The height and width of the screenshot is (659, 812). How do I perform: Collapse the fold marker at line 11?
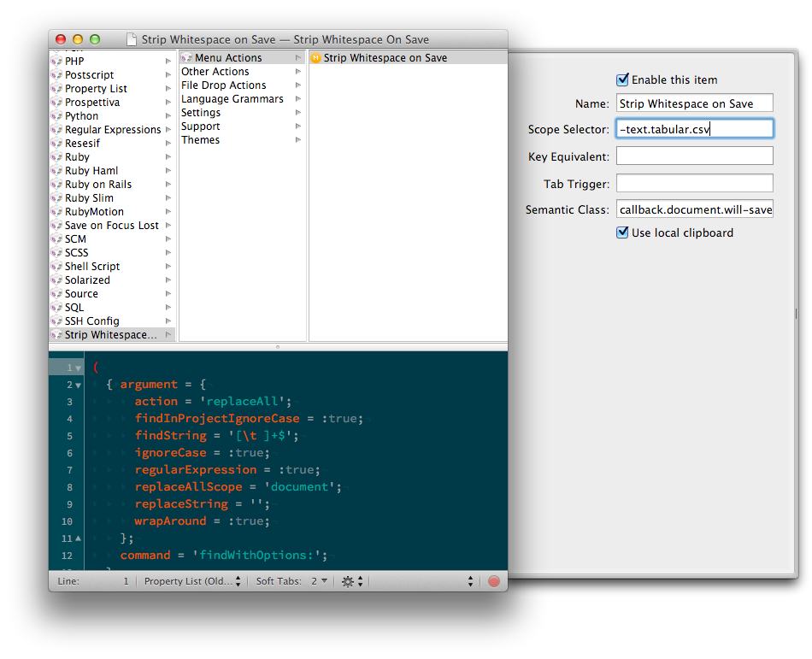[78, 538]
